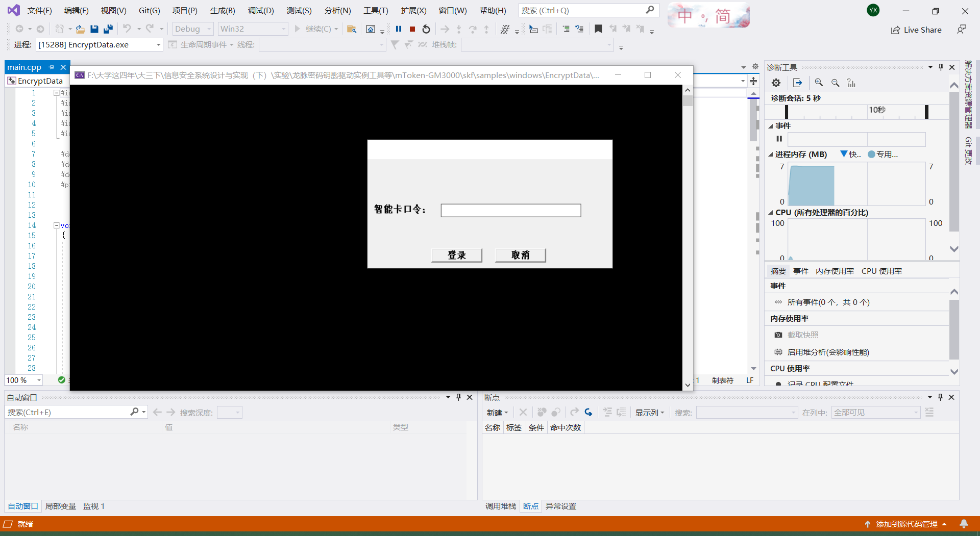Switch to the 调用堆栈 tab
980x536 pixels.
[x=501, y=506]
